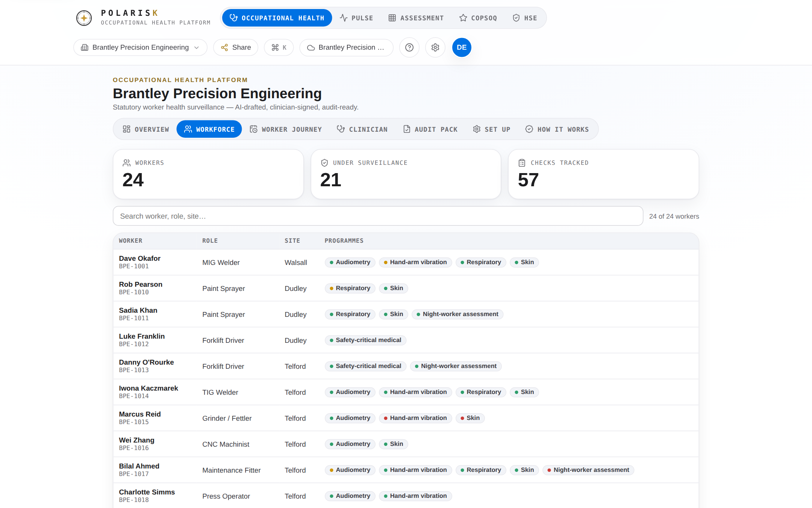Open worker Dave Okafor
Viewport: 812px width, 508px height.
[x=139, y=258]
